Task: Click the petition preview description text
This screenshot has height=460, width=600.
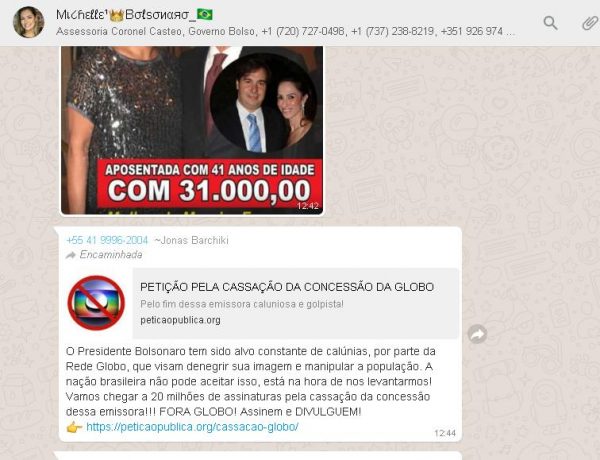Action: [x=242, y=304]
